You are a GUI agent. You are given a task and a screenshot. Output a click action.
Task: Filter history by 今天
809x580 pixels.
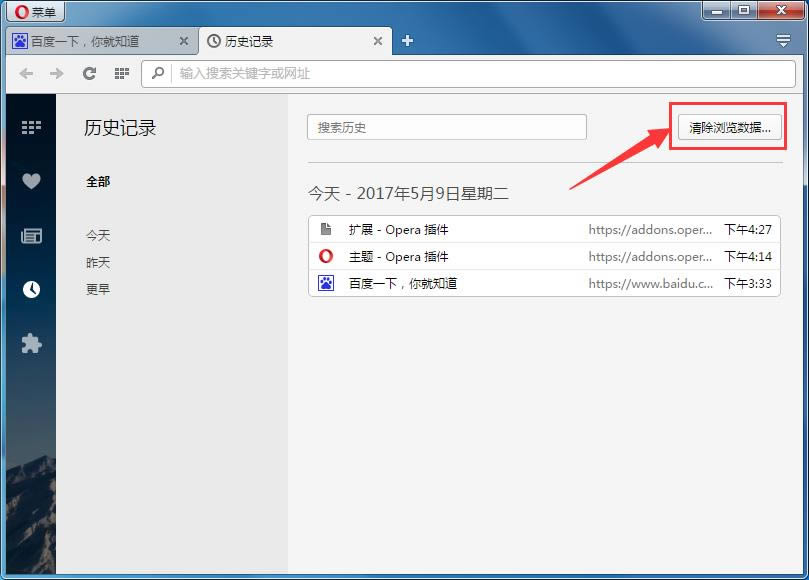tap(98, 236)
